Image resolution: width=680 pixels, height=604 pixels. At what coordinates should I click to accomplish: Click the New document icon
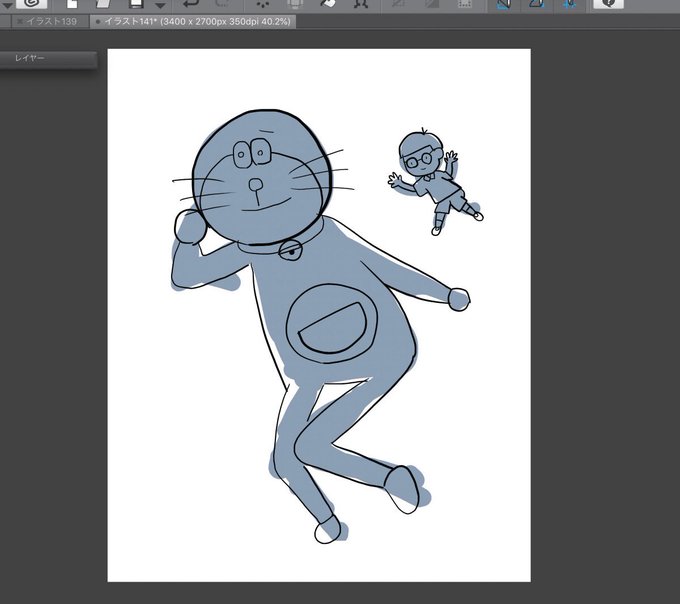[x=72, y=3]
